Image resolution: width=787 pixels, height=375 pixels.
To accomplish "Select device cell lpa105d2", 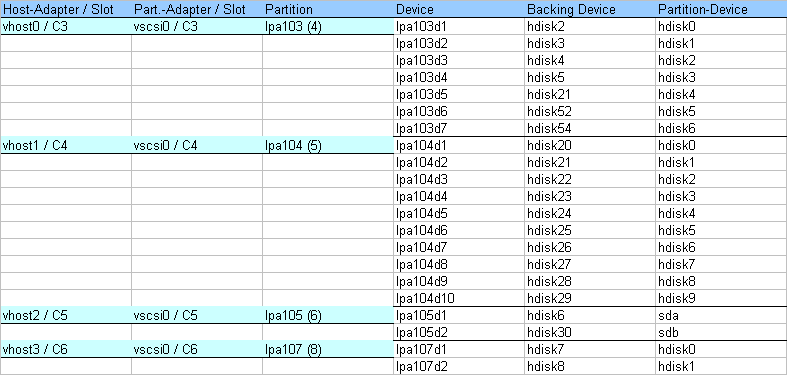I will (459, 332).
